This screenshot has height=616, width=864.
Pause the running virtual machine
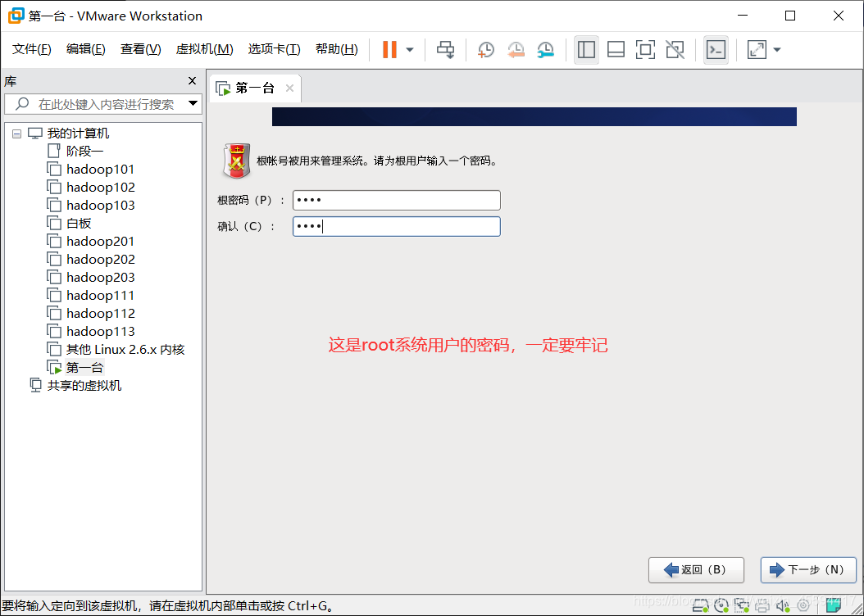click(389, 49)
